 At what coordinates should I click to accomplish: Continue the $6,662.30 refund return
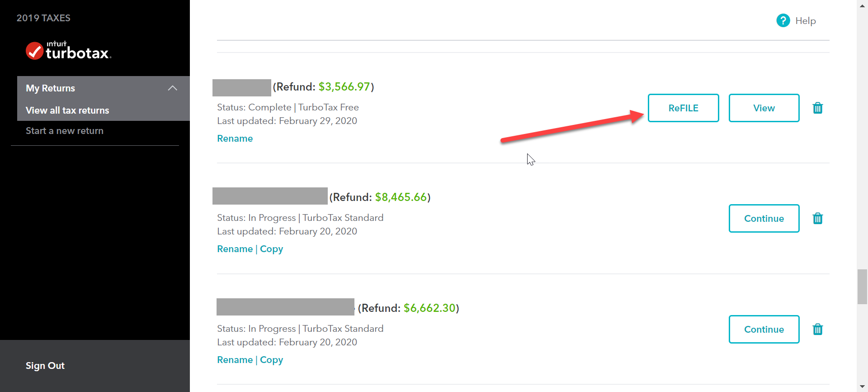(764, 330)
